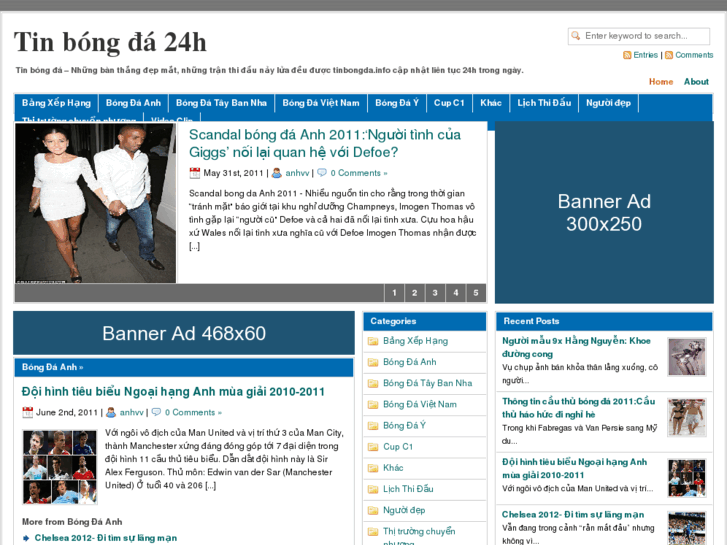Click folder icon beside Bảng Xếp Hạng category
The width and height of the screenshot is (727, 545).
pyautogui.click(x=373, y=341)
